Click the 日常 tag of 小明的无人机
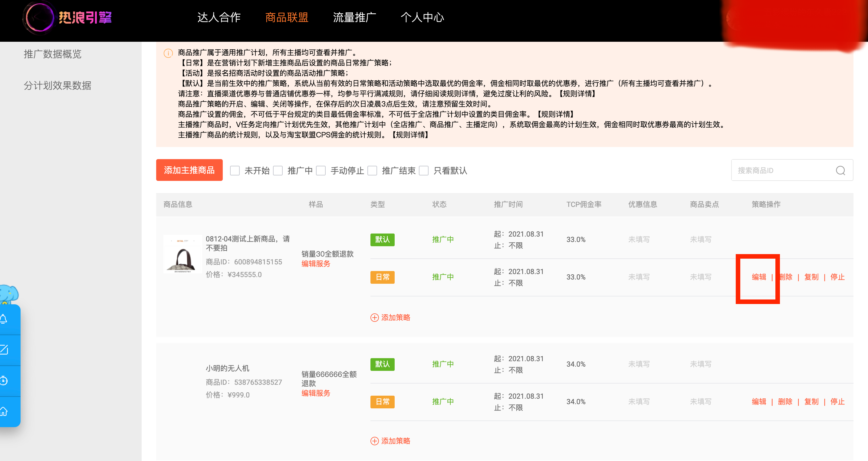Viewport: 868px width, 461px height. point(383,402)
